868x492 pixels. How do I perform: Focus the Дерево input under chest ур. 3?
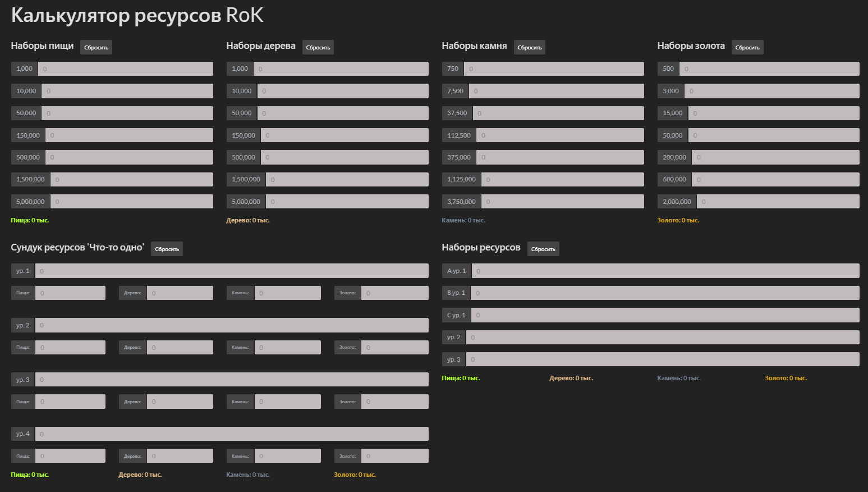coord(180,402)
